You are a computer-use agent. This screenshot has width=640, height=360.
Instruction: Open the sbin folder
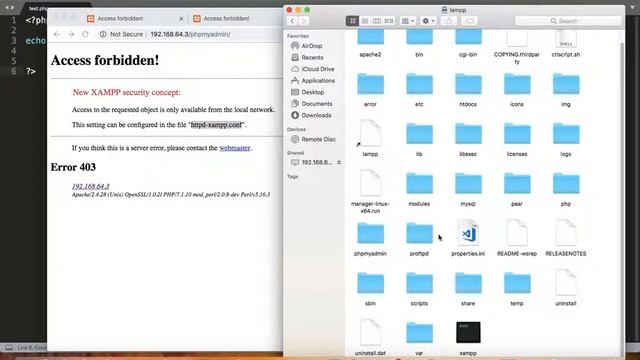[x=370, y=284]
